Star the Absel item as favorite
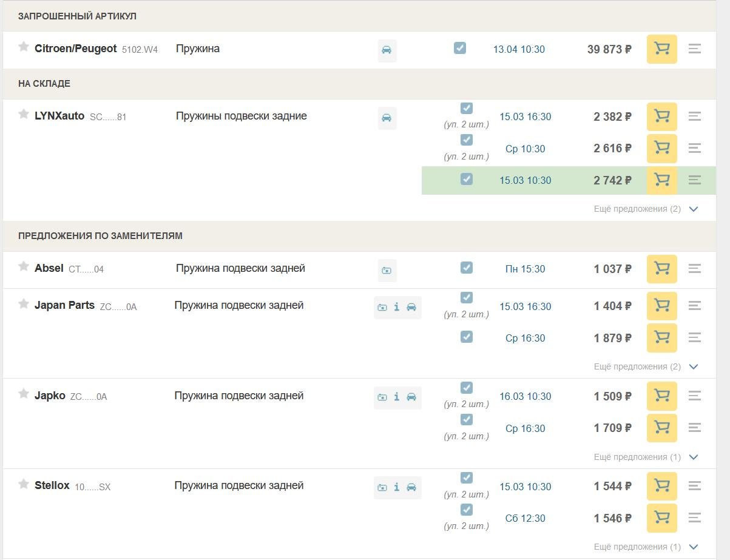The width and height of the screenshot is (730, 560). pos(24,266)
